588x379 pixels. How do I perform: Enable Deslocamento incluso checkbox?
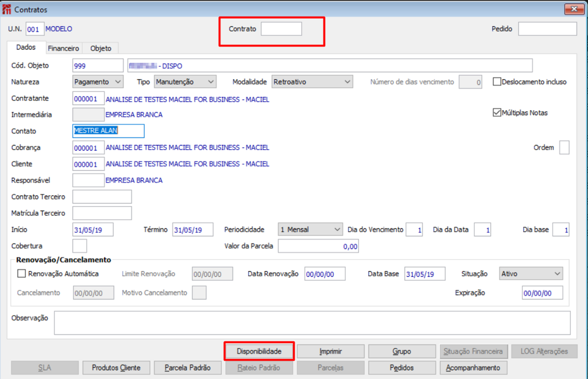coord(497,82)
